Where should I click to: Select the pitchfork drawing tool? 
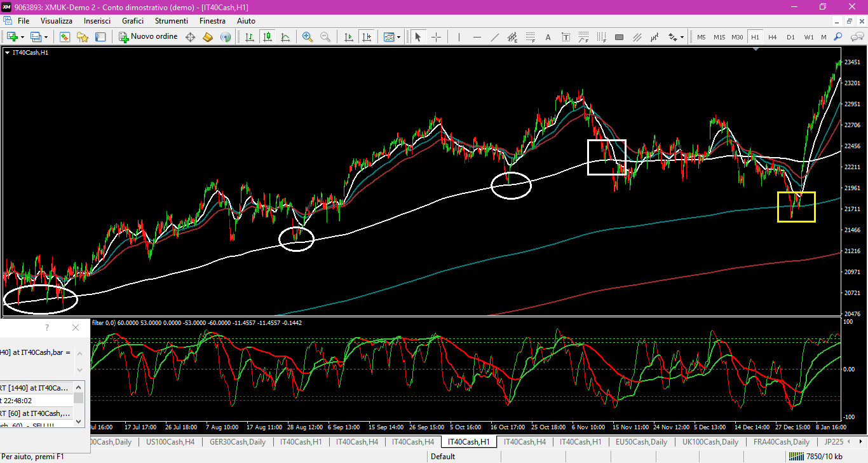(x=654, y=37)
